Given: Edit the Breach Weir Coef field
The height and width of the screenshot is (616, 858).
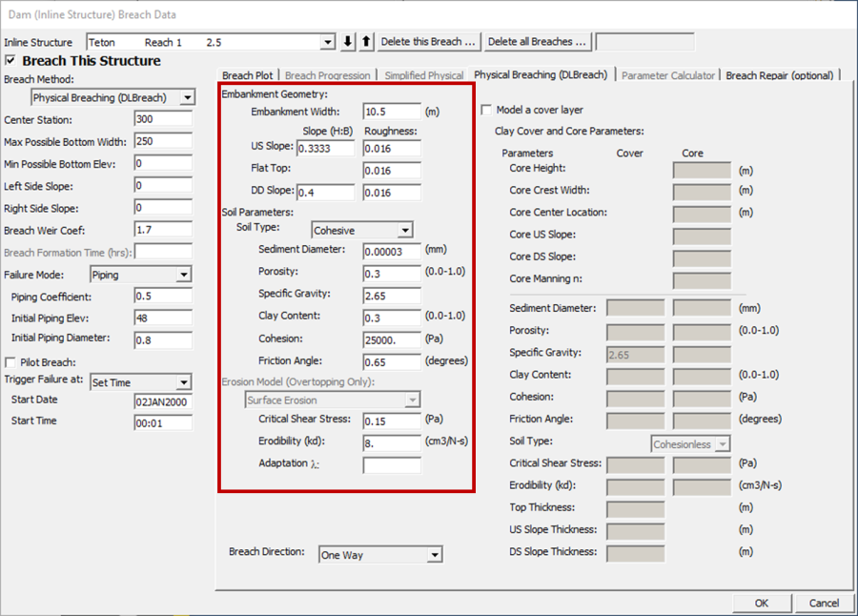Looking at the screenshot, I should pos(163,230).
